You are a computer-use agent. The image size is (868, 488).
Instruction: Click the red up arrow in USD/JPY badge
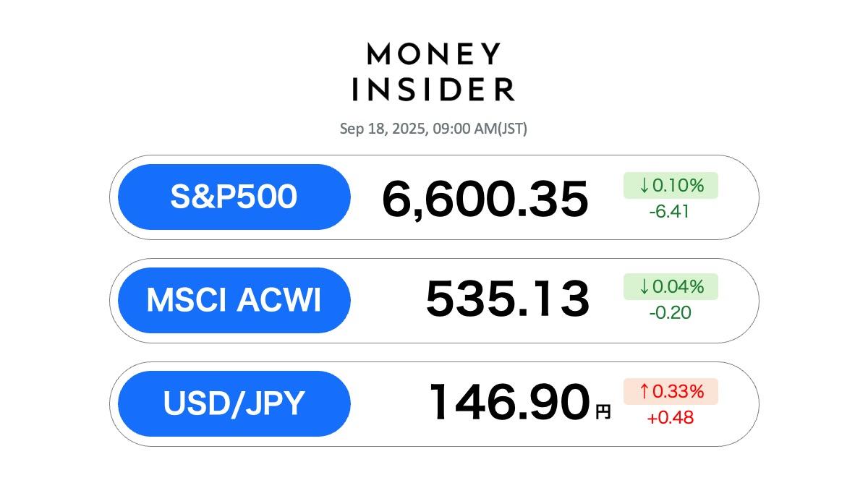click(644, 392)
